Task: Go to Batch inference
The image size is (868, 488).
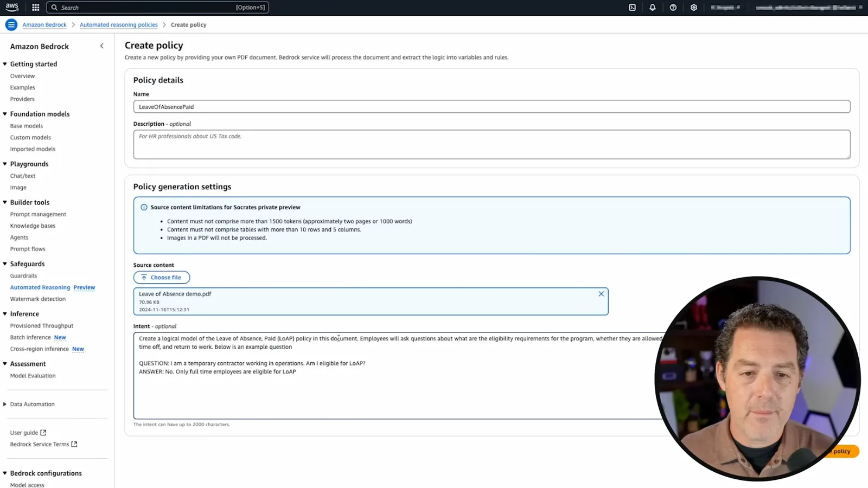Action: [30, 337]
